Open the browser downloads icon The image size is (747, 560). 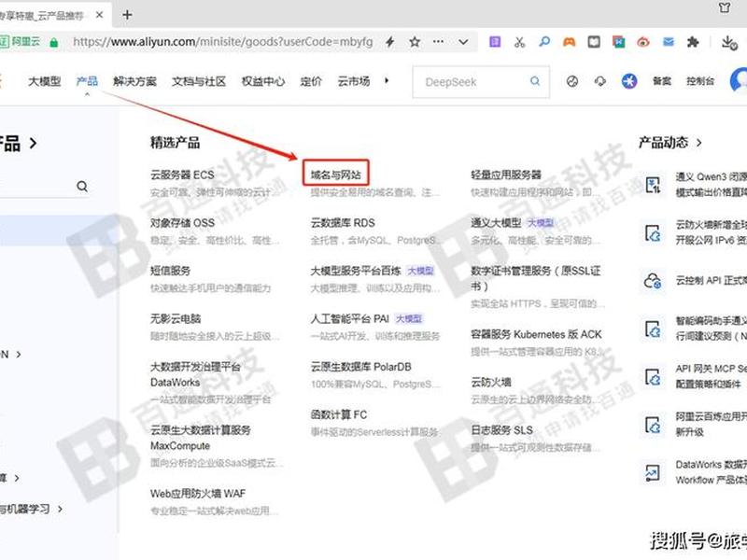[x=729, y=42]
